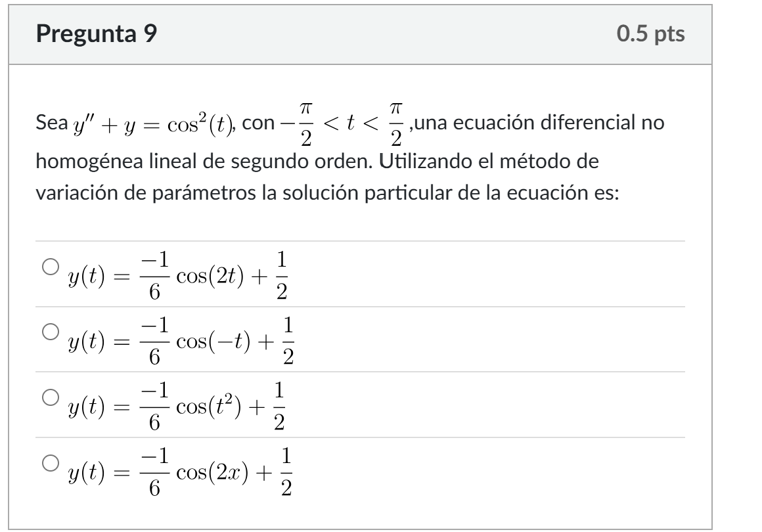Screen dimensions: 762x532
Task: Click the cos(t²) answer formula
Action: (177, 406)
